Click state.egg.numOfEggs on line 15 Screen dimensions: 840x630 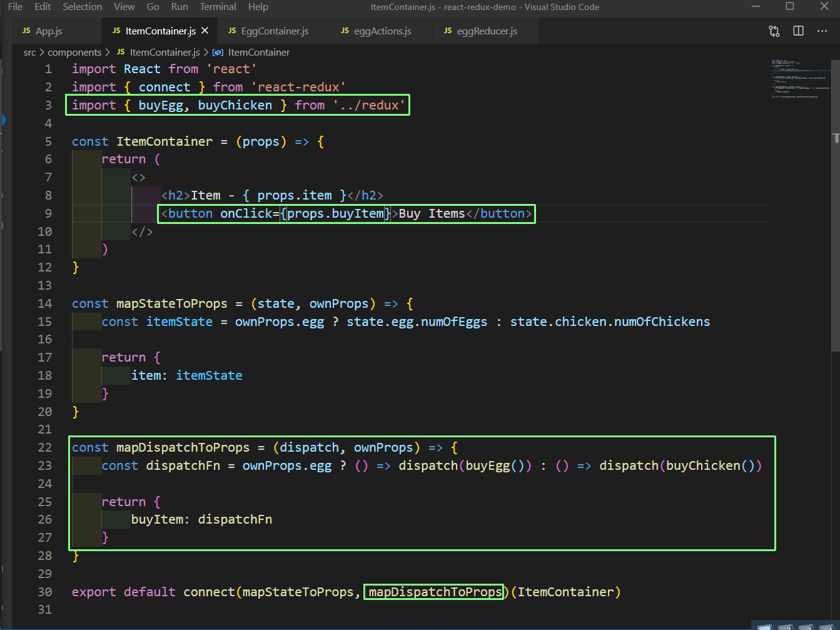point(417,322)
